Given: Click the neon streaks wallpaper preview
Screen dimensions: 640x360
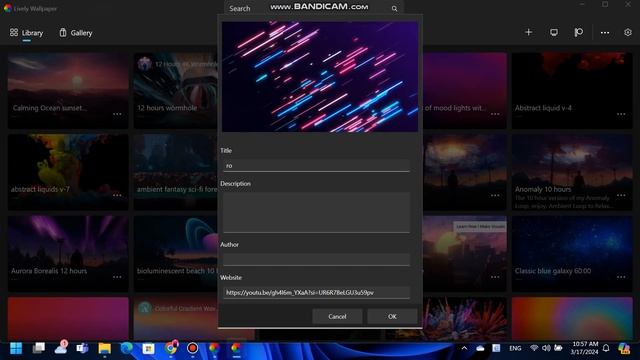Looking at the screenshot, I should 320,77.
